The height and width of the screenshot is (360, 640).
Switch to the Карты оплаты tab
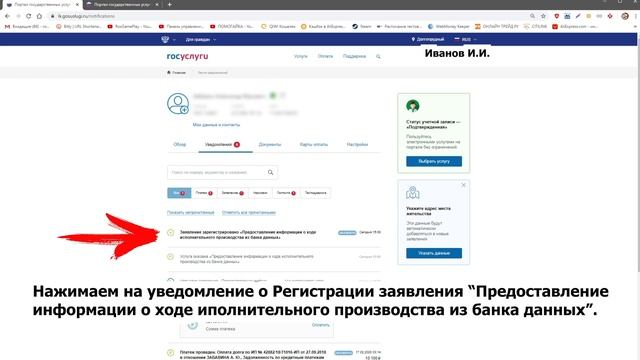click(x=313, y=144)
